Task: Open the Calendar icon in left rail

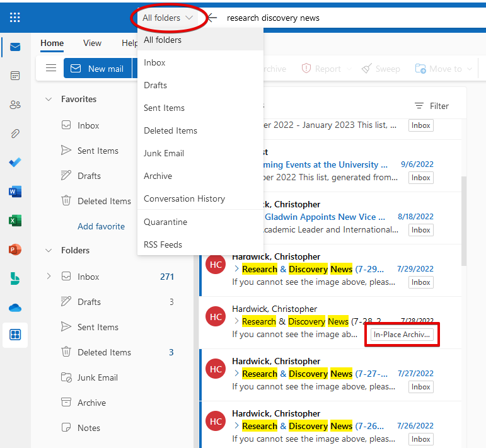Action: coord(15,76)
